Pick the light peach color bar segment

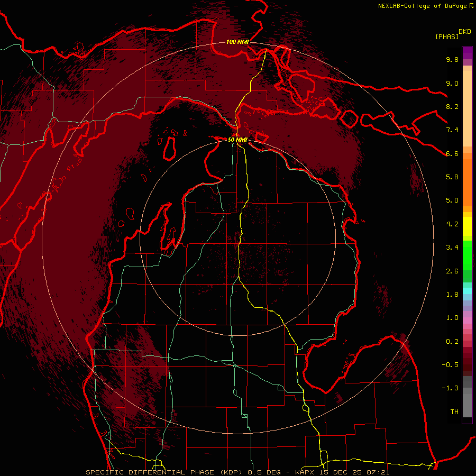coord(467,109)
